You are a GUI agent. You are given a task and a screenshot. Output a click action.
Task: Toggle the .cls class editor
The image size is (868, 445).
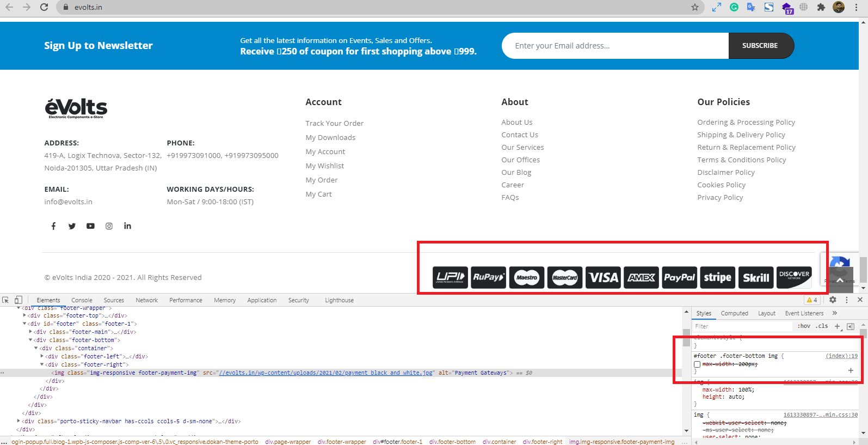coord(822,326)
